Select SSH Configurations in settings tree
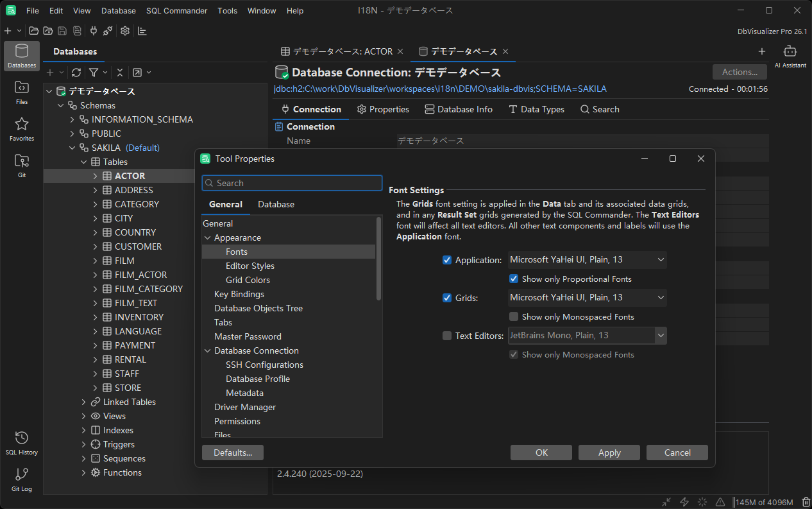This screenshot has width=812, height=509. tap(264, 365)
